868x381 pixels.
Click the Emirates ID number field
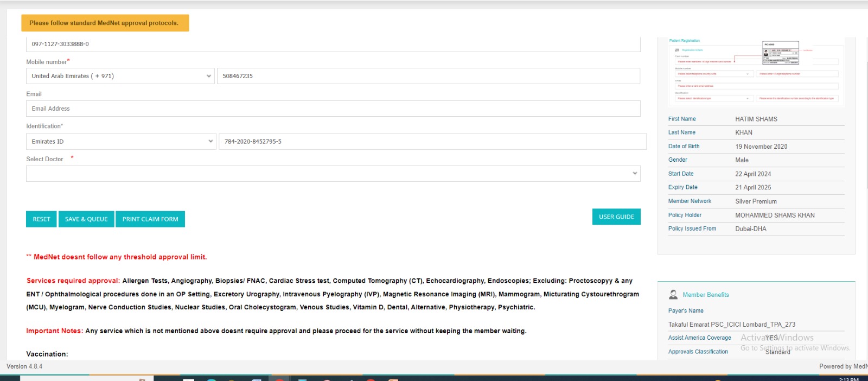tap(432, 142)
